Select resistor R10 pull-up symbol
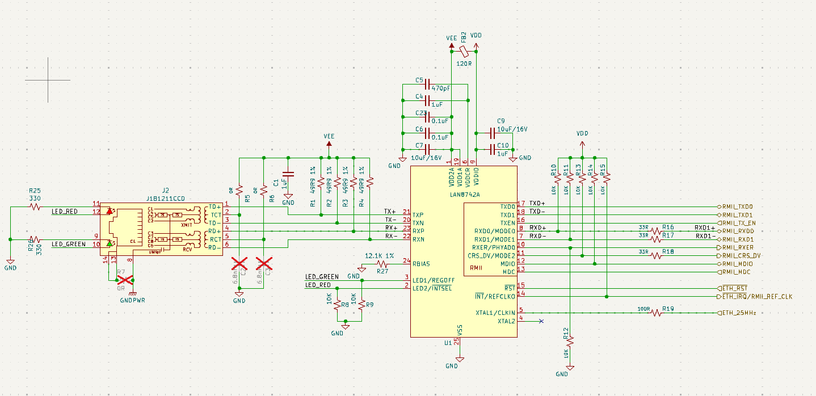The width and height of the screenshot is (816, 396). tap(557, 179)
